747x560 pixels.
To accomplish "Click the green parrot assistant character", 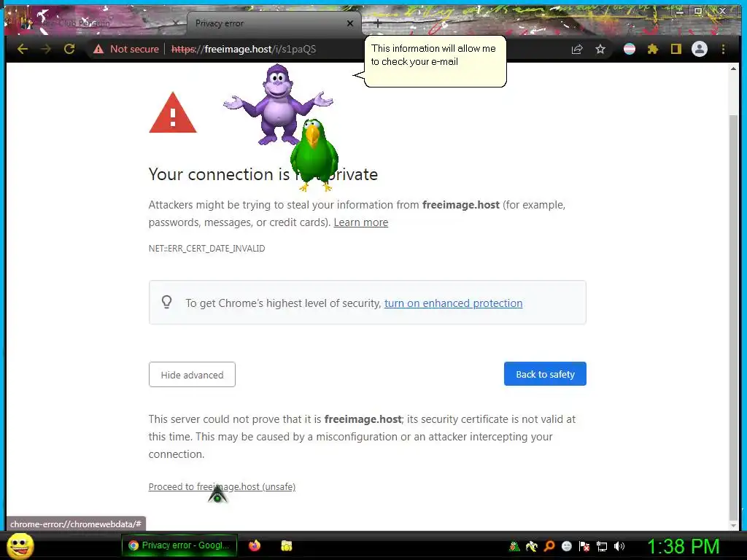I will 314,155.
